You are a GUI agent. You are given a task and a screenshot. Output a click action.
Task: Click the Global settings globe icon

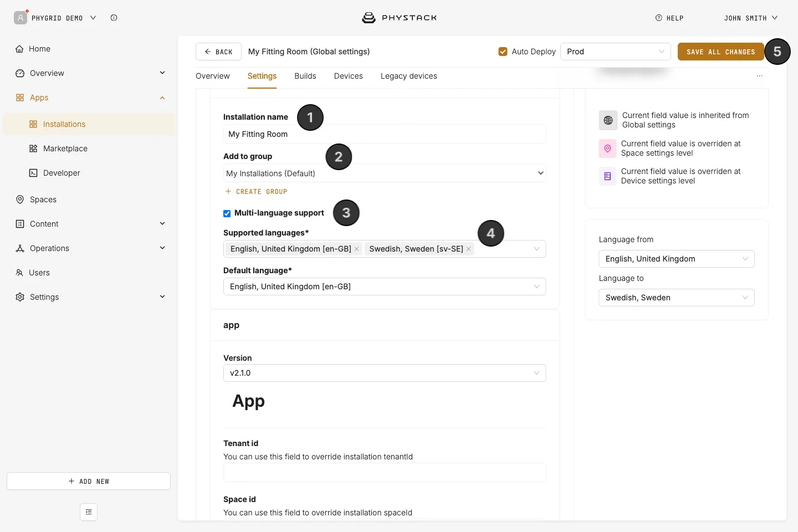(608, 120)
